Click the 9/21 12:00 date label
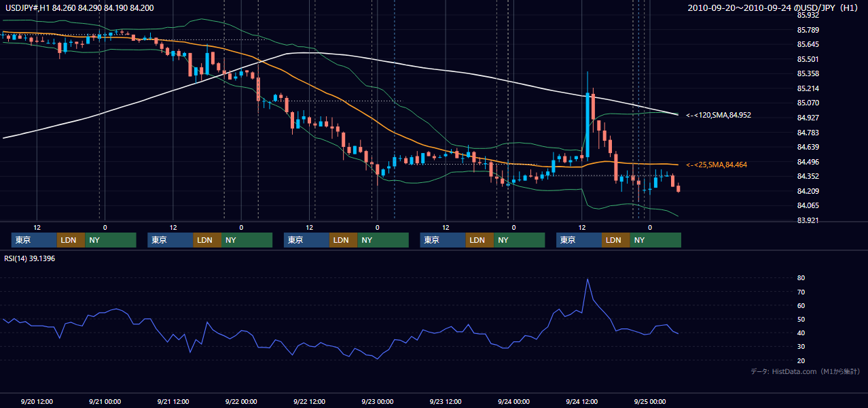 point(173,401)
